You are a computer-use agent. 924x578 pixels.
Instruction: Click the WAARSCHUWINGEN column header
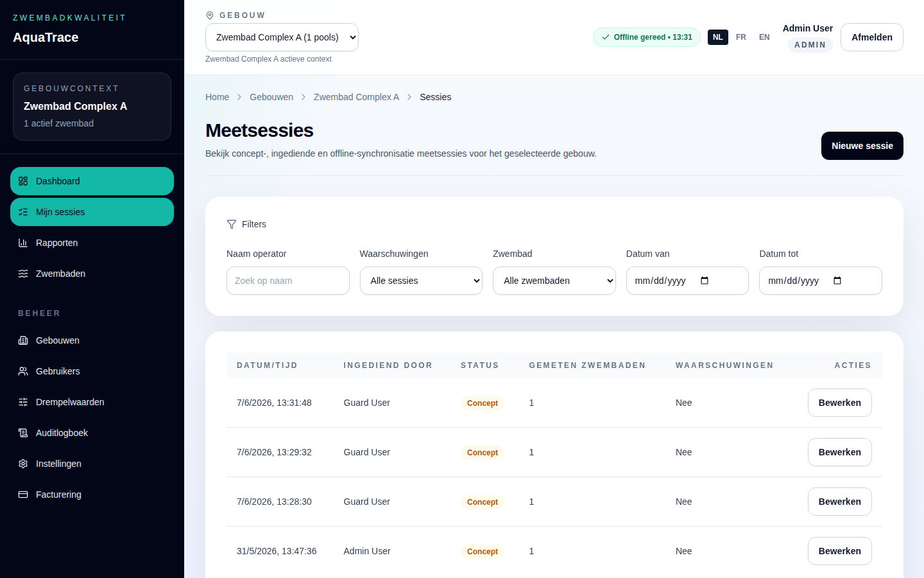point(724,365)
